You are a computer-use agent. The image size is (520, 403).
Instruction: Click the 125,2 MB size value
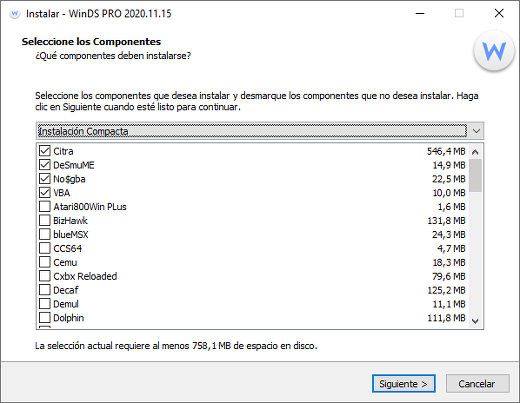pyautogui.click(x=446, y=290)
